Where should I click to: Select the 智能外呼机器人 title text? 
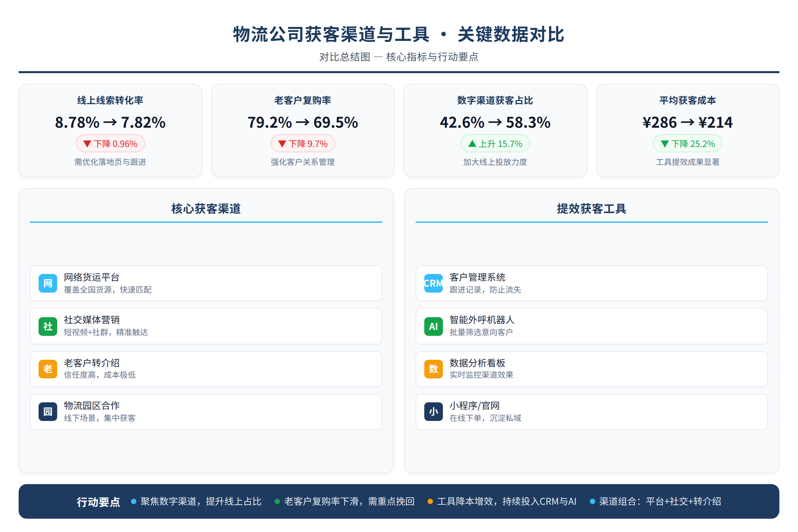click(x=482, y=320)
